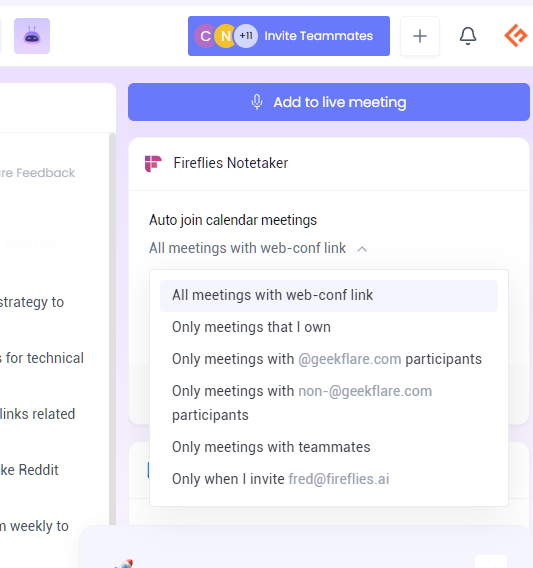Collapse the auto join dropdown chevron
533x568 pixels.
[362, 249]
